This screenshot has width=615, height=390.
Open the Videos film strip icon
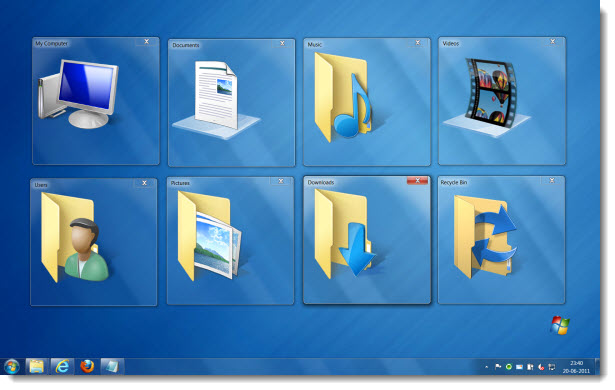coord(487,97)
